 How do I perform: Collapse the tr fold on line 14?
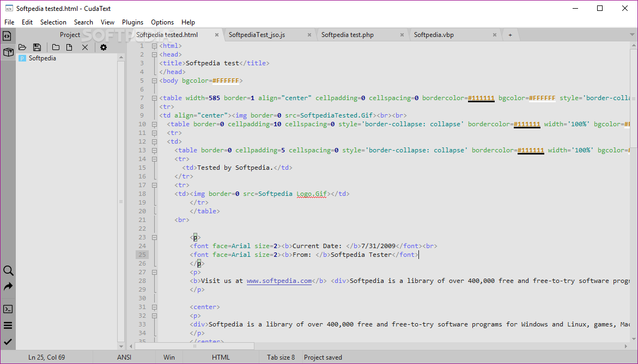coord(154,159)
